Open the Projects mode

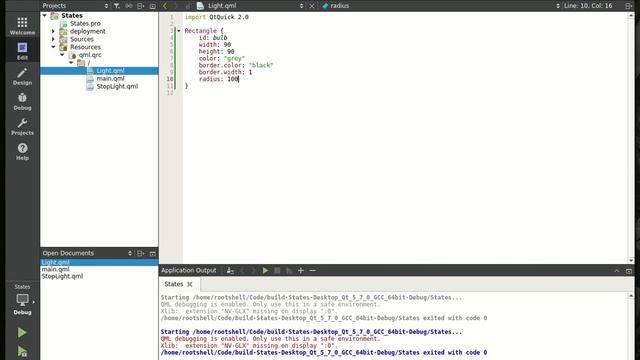click(x=22, y=127)
